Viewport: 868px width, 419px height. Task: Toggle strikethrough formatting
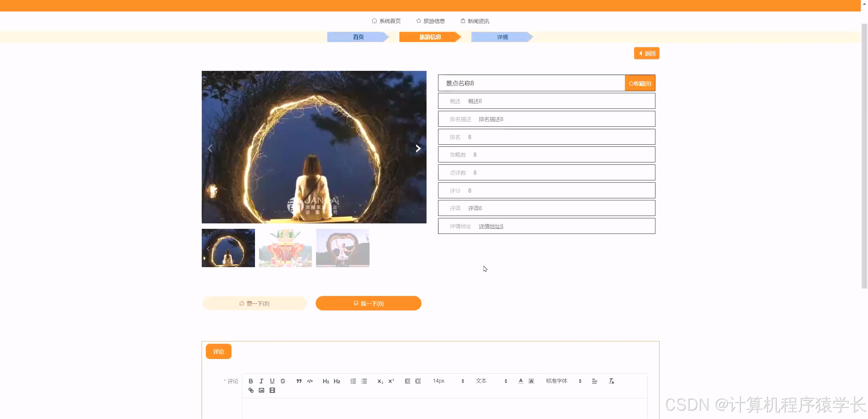tap(283, 381)
